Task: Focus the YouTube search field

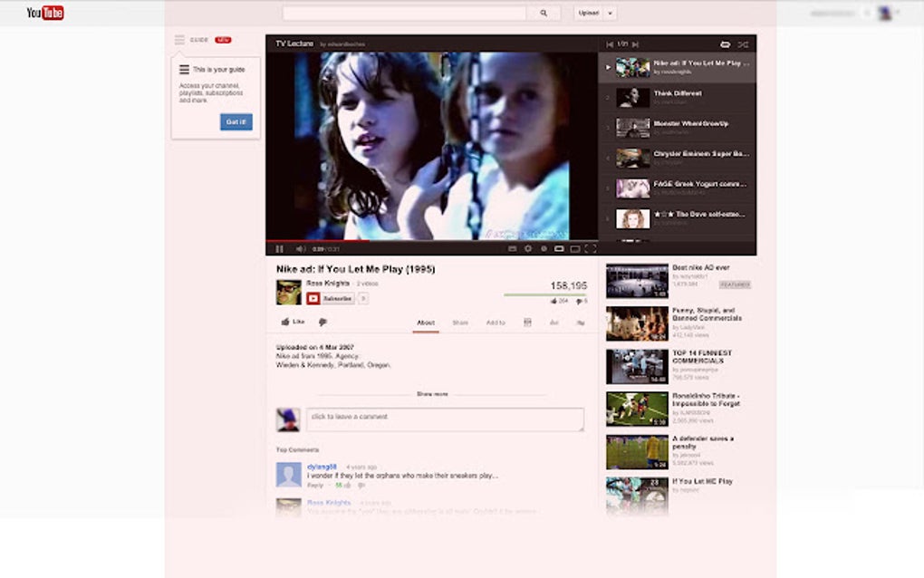Action: click(x=404, y=13)
